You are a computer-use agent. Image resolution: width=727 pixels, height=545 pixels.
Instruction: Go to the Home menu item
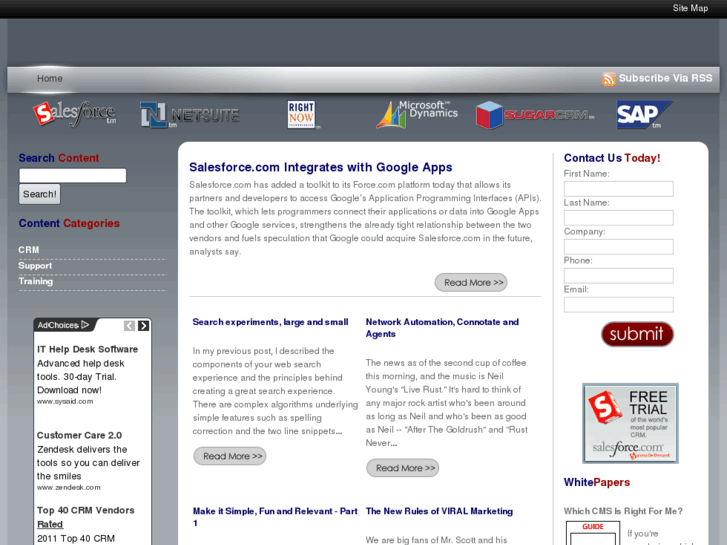[50, 78]
